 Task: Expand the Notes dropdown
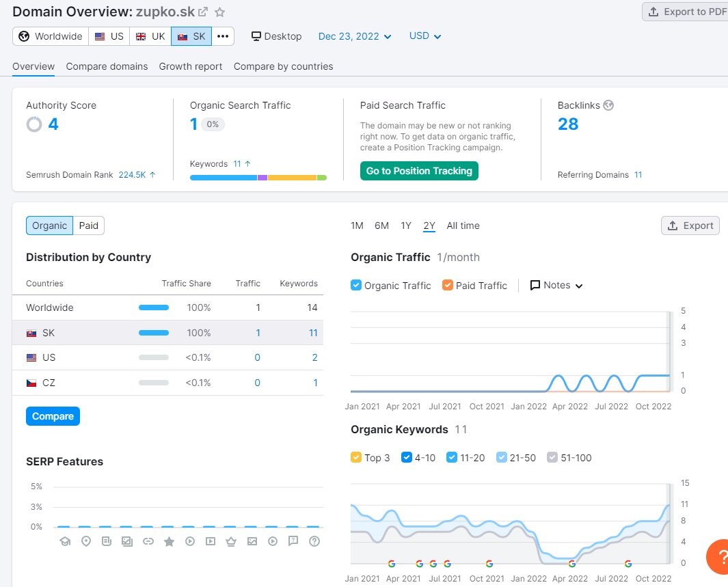pyautogui.click(x=556, y=286)
